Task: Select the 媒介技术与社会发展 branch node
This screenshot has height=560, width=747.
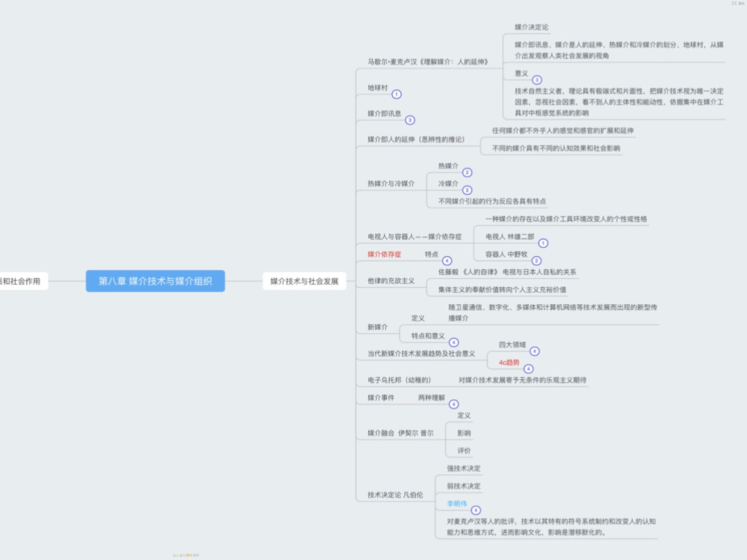Action: coord(304,281)
